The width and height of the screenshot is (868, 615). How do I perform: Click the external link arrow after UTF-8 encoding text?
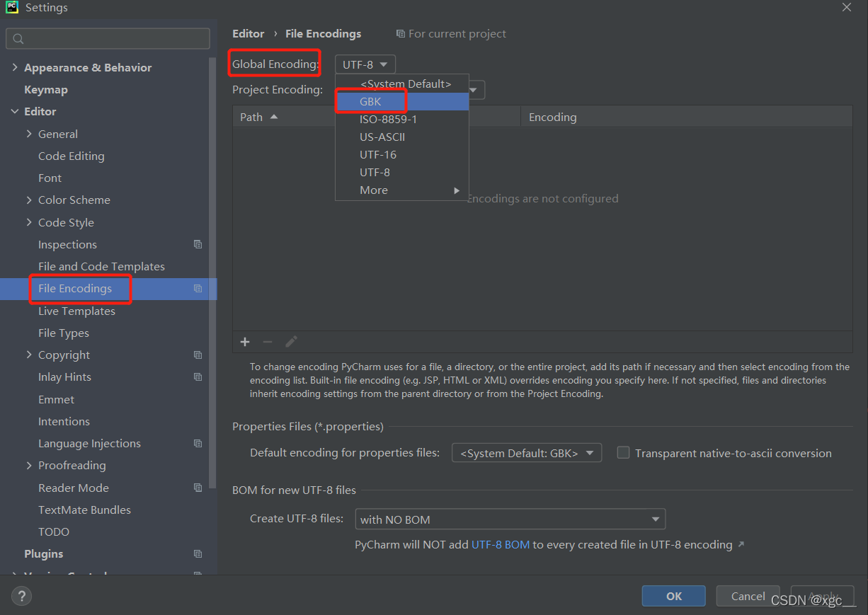(741, 544)
